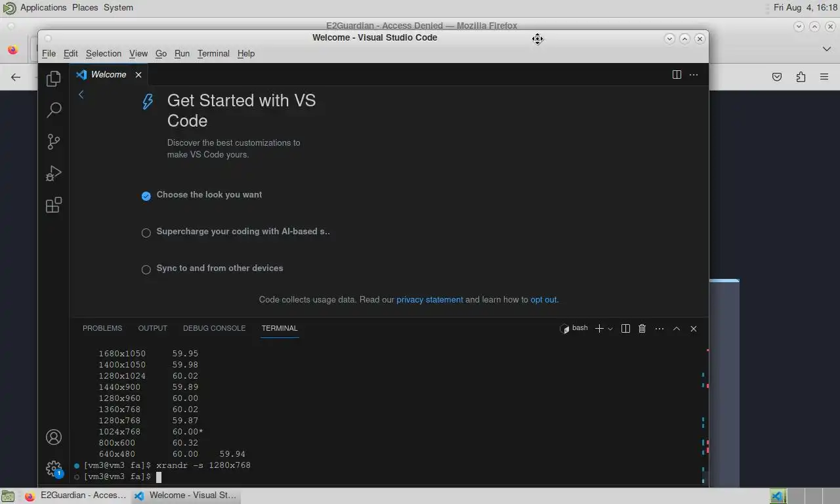Select the bash terminal profile label
Viewport: 840px width, 504px height.
click(574, 328)
